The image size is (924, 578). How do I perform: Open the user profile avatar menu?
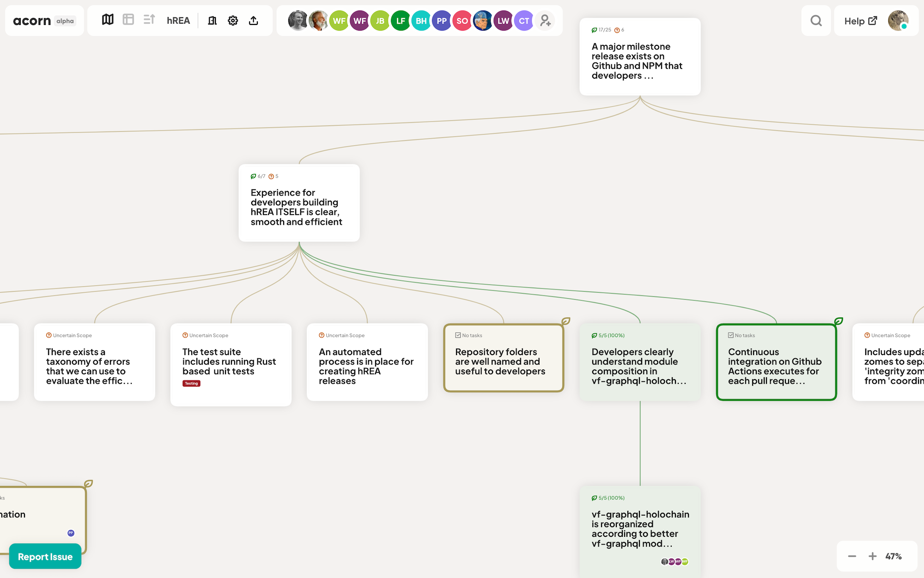[x=898, y=21]
